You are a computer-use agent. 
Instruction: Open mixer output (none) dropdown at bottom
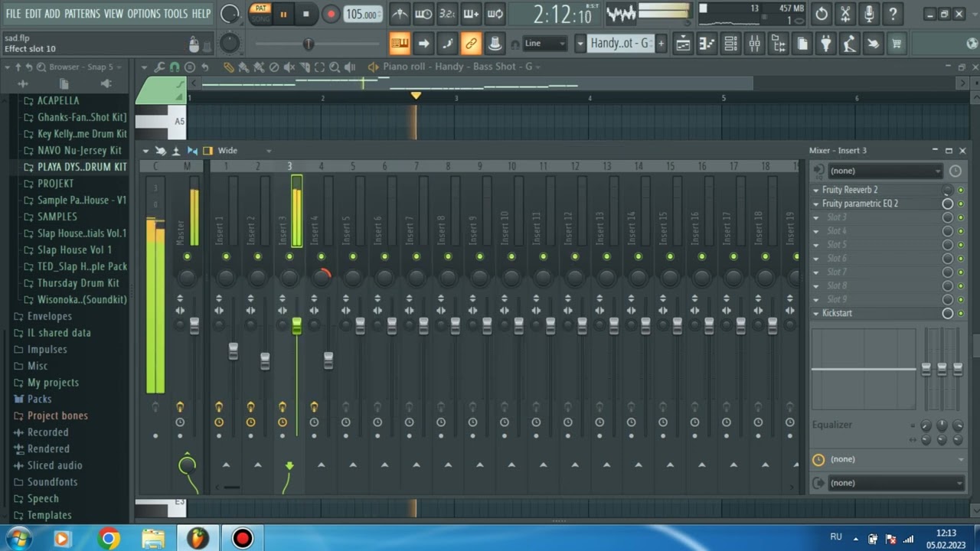pyautogui.click(x=895, y=483)
